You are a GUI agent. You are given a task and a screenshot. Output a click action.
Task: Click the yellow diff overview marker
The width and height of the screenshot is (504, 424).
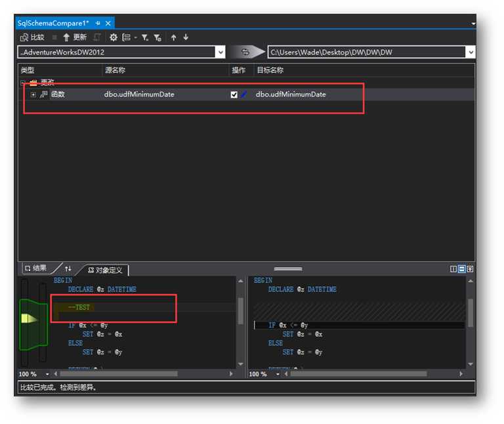(29, 318)
